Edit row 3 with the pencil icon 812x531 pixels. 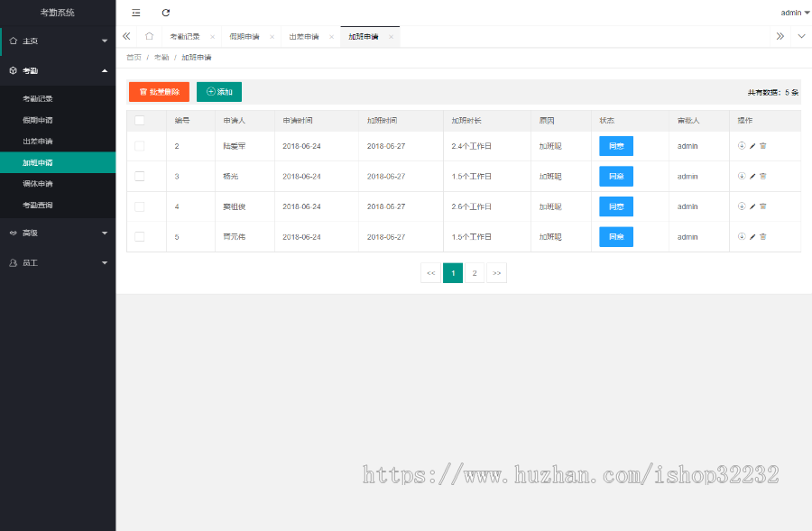(752, 176)
